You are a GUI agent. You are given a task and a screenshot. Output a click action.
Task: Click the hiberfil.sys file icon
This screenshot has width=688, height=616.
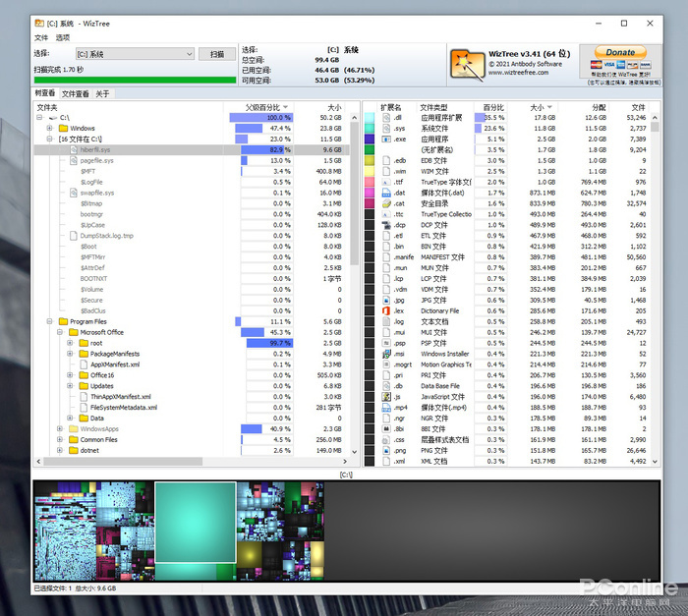click(x=75, y=149)
